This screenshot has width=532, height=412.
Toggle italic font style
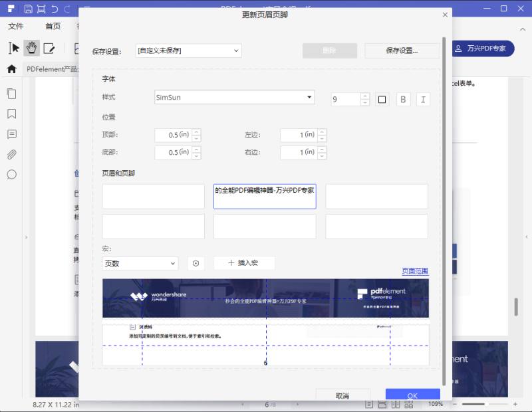click(423, 100)
